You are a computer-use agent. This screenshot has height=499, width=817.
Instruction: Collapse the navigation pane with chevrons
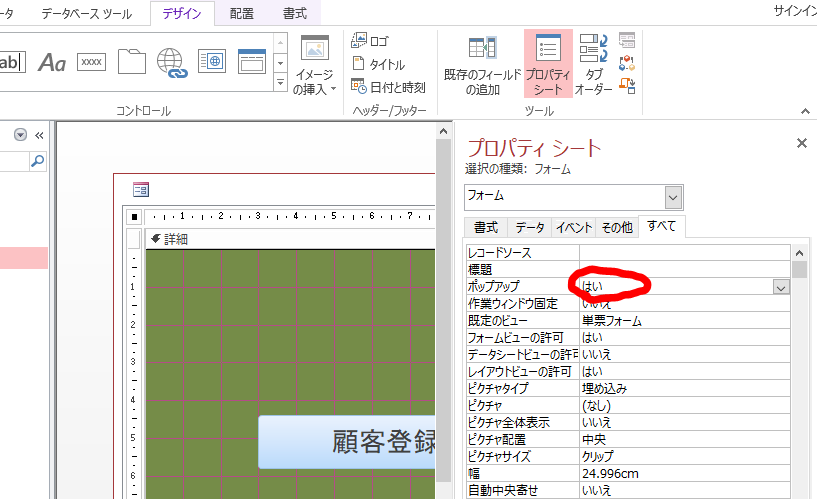coord(40,135)
